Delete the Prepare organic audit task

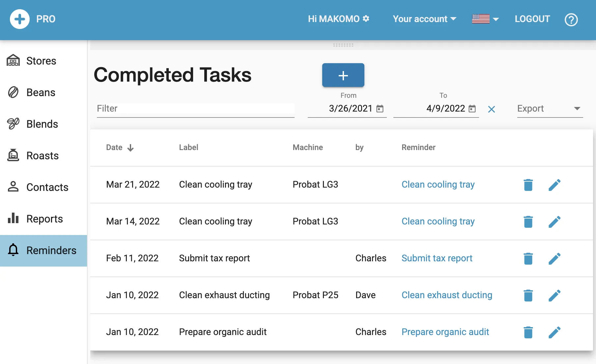tap(528, 332)
